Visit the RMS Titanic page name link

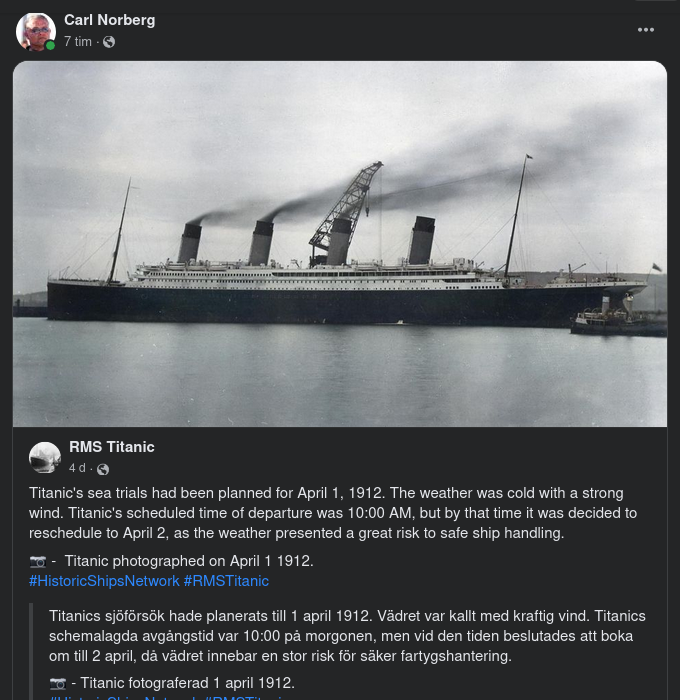click(112, 447)
